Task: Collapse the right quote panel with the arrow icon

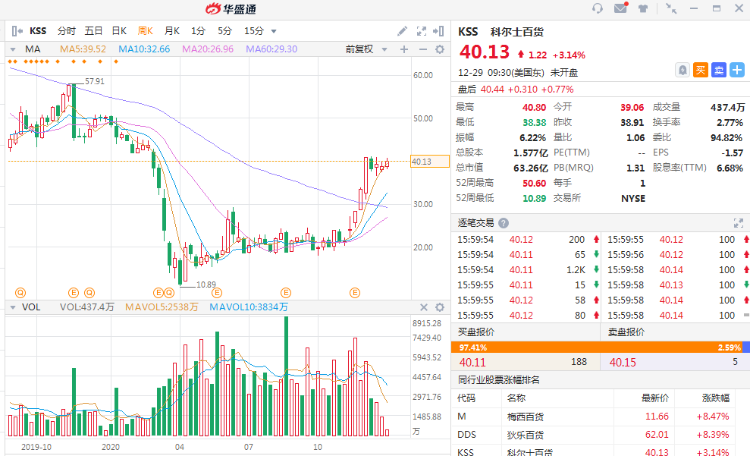Action: (438, 31)
